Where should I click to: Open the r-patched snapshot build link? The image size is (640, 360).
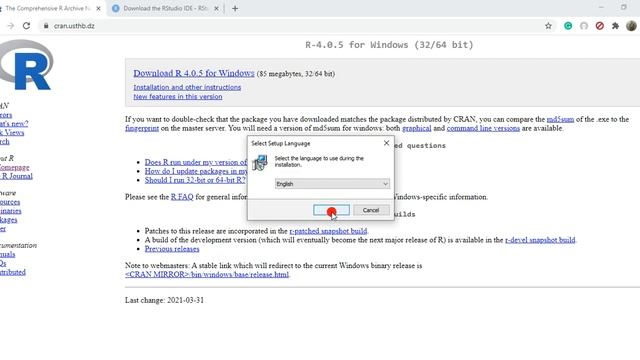coord(328,231)
